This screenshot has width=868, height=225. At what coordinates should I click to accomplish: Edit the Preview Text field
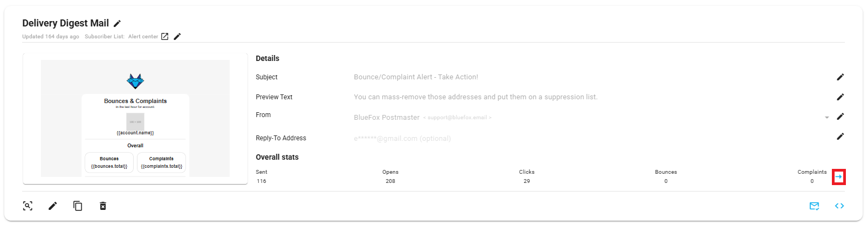tap(840, 97)
